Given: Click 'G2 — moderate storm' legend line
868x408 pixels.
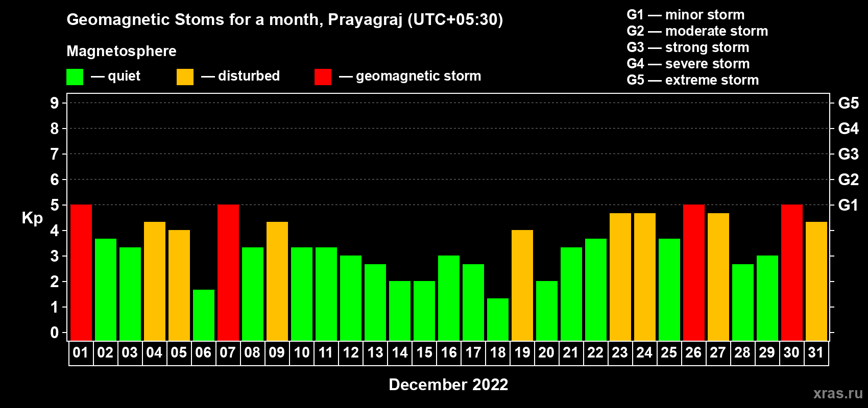Looking at the screenshot, I should pyautogui.click(x=697, y=31).
